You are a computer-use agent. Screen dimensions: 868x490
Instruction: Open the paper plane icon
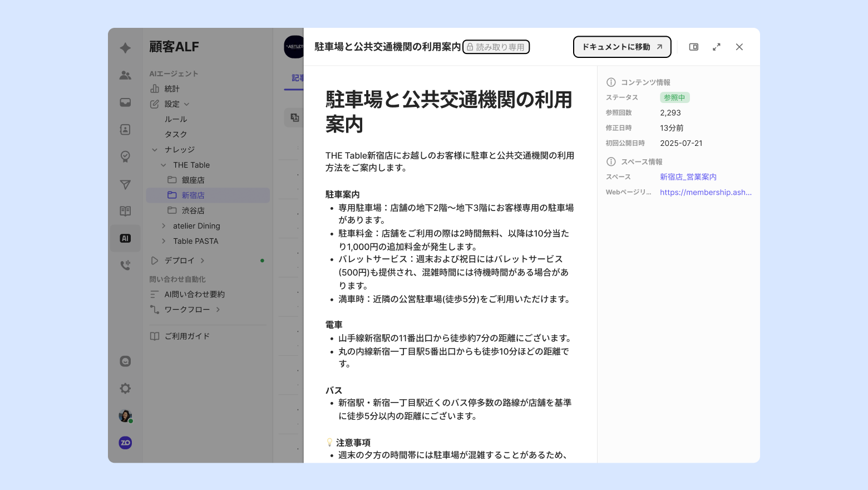pyautogui.click(x=125, y=184)
